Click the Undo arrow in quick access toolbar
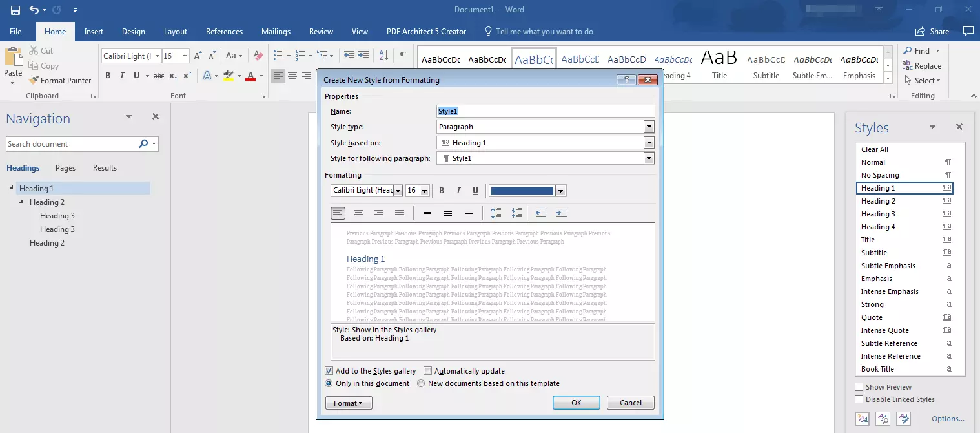This screenshot has width=980, height=433. click(34, 10)
